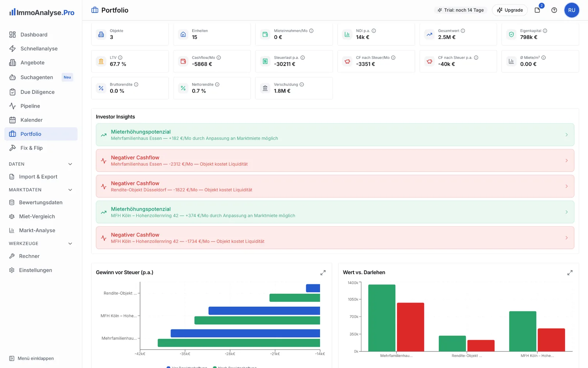This screenshot has width=588, height=368.
Task: Show info tooltip for CF nach Steuer/Mo
Action: [393, 58]
